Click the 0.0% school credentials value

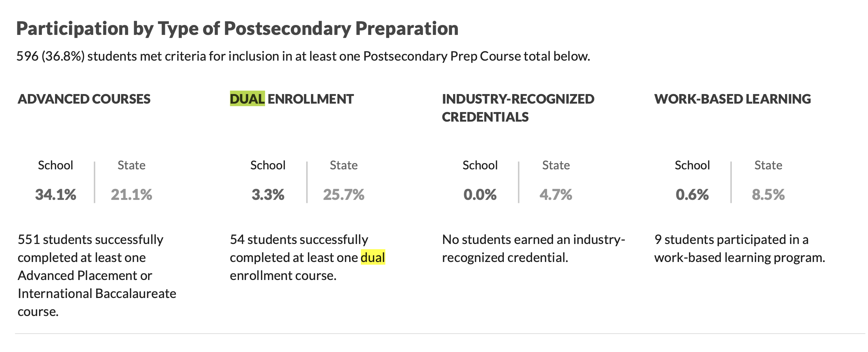480,194
